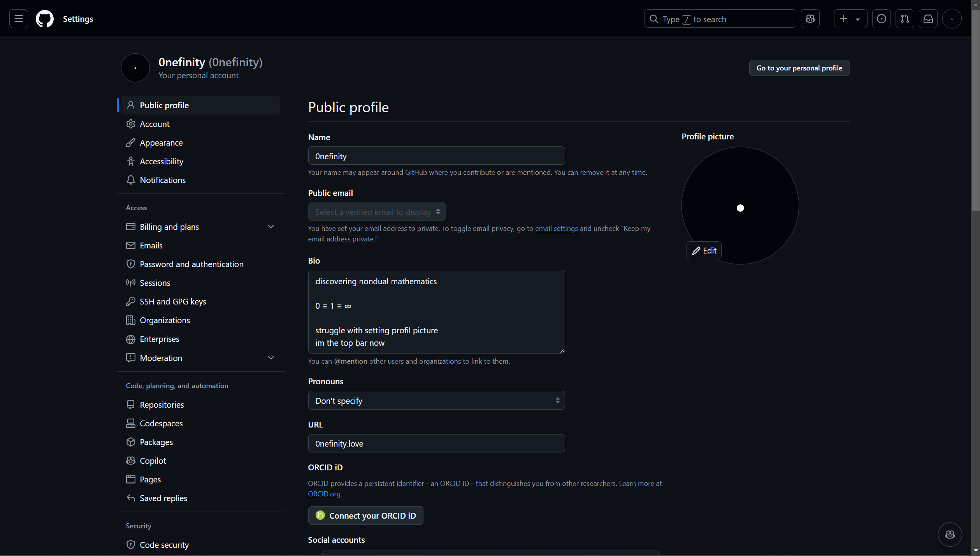Open Organizations settings
The image size is (980, 556).
coord(201,320)
